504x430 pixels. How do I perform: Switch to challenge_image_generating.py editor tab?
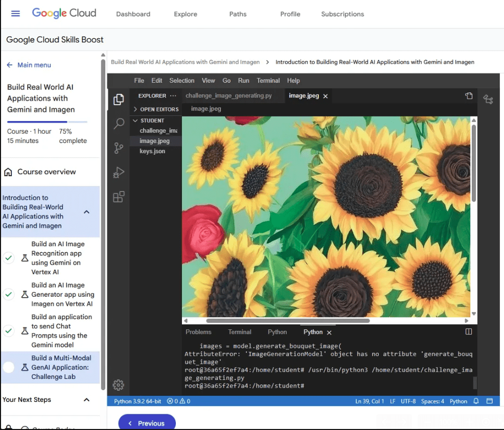(x=228, y=95)
